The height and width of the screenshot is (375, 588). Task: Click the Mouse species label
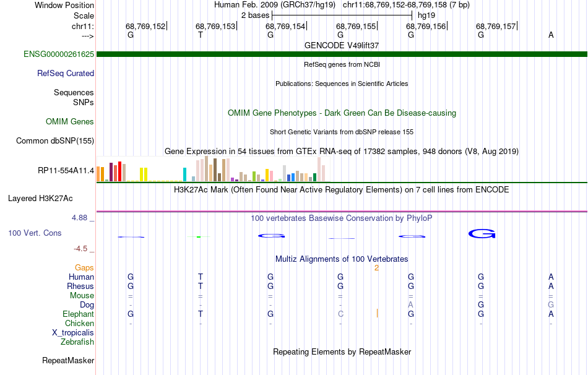82,296
